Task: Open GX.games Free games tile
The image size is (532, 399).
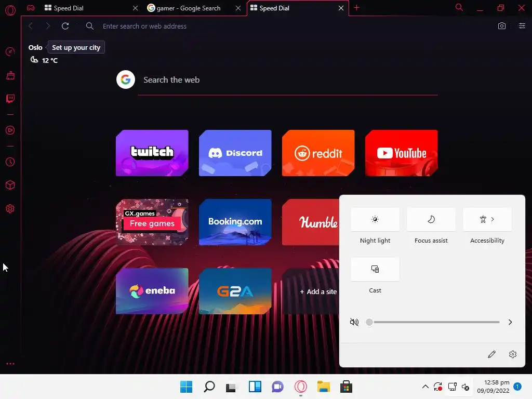Action: (152, 222)
